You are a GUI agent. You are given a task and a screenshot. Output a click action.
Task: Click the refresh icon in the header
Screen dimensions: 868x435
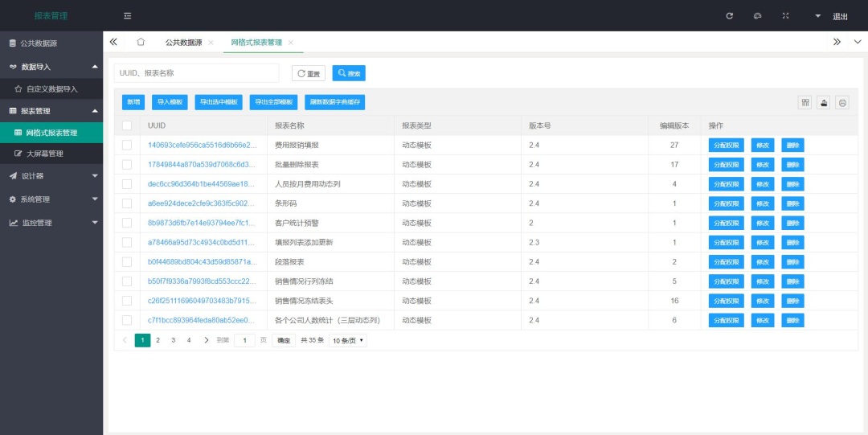[x=729, y=16]
